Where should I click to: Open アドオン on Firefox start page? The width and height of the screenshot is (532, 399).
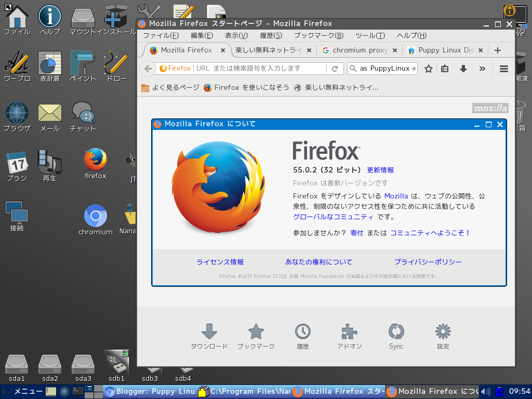pos(350,337)
